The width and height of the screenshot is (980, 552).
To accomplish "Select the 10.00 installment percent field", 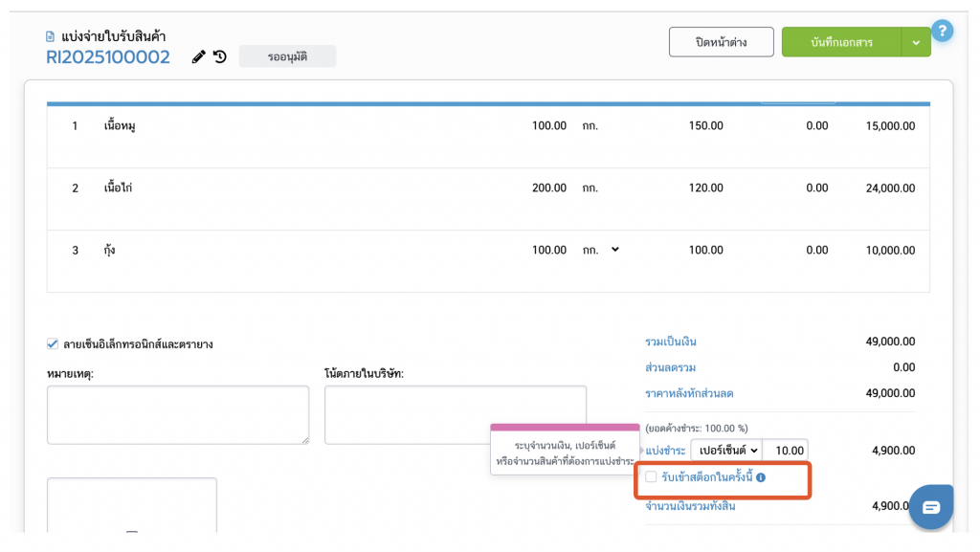I will (786, 450).
